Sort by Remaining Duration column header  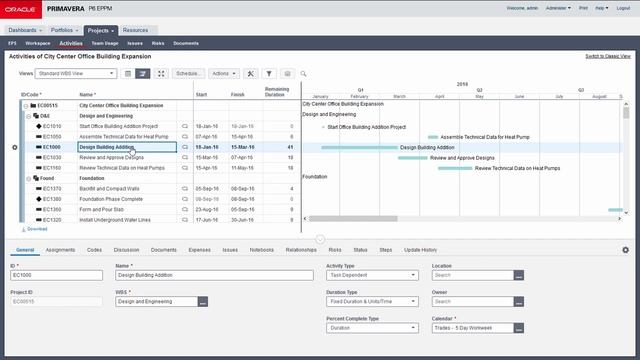[277, 92]
